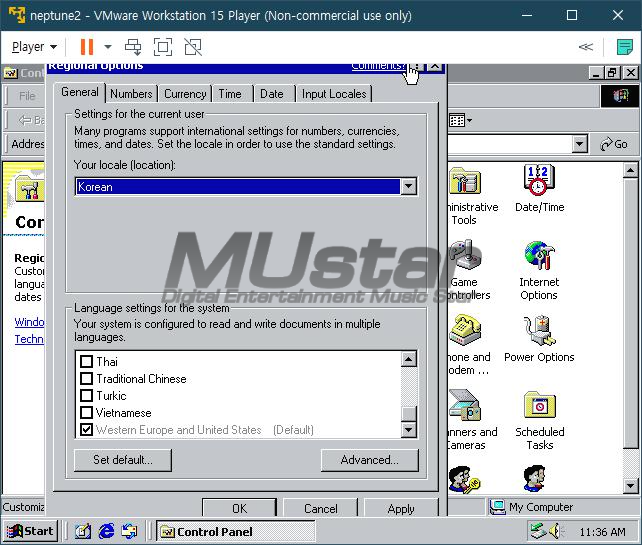Viewport: 642px width, 545px height.
Task: Click the My Computer status bar entry
Action: [532, 507]
